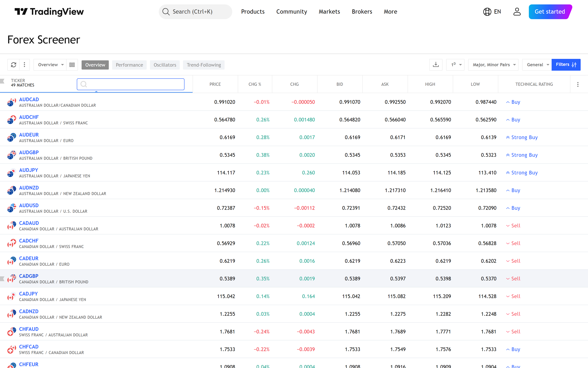Click the CADCHF flag icon
588x368 pixels.
coord(11,243)
